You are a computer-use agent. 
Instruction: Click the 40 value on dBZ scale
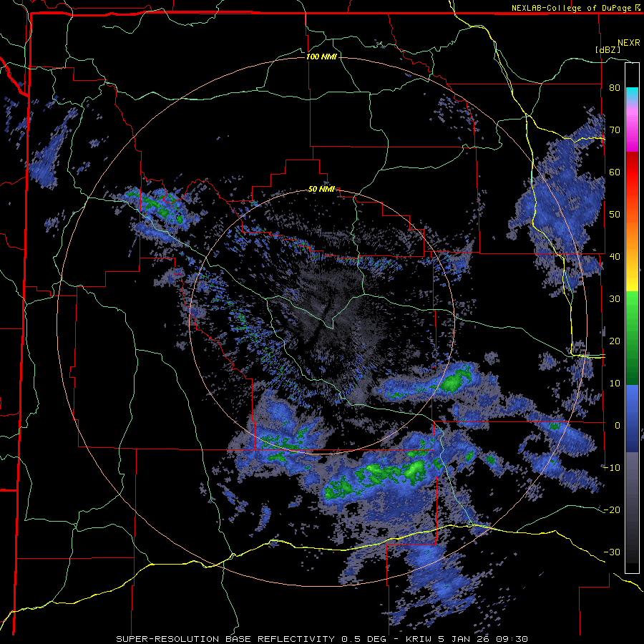[615, 257]
